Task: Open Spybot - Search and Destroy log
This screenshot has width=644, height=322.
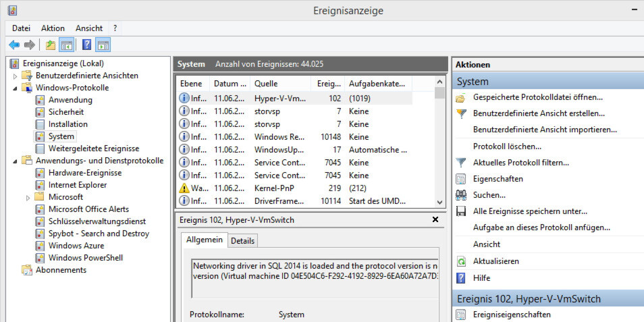Action: (99, 234)
